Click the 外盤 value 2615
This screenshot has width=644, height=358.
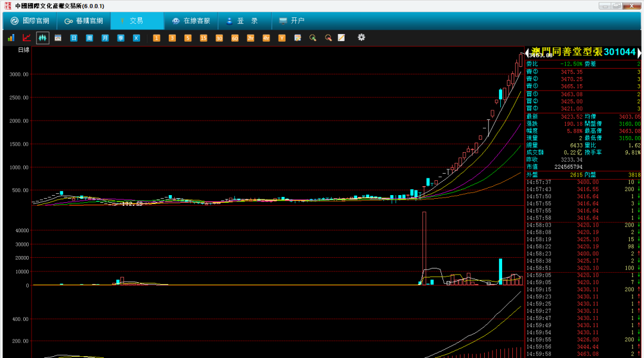pyautogui.click(x=576, y=175)
